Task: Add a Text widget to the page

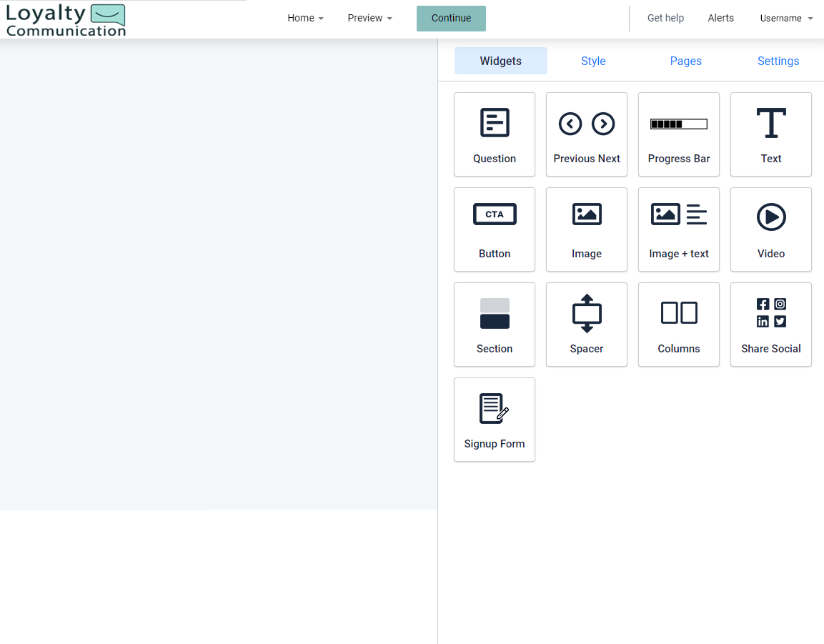Action: [770, 134]
